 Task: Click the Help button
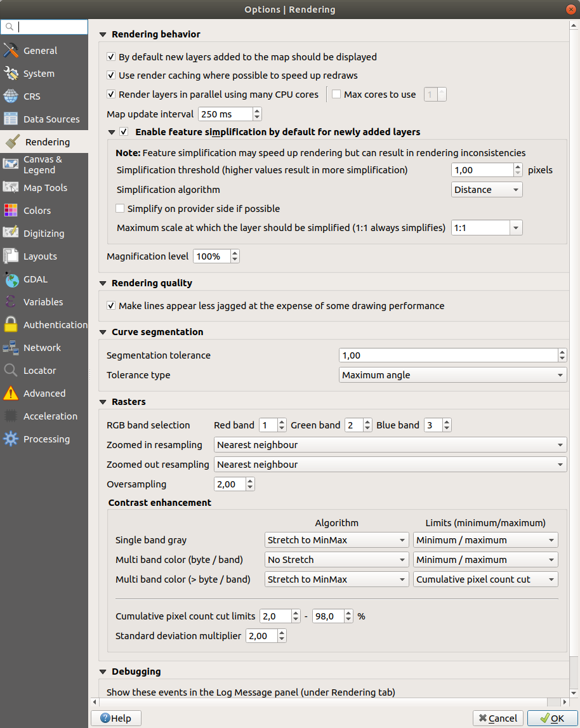point(115,718)
